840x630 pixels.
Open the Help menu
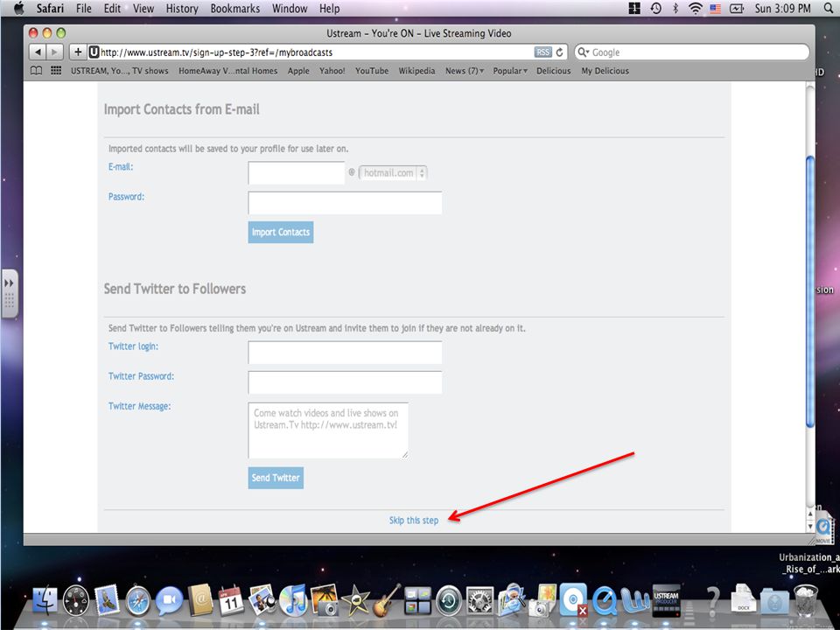pos(330,8)
